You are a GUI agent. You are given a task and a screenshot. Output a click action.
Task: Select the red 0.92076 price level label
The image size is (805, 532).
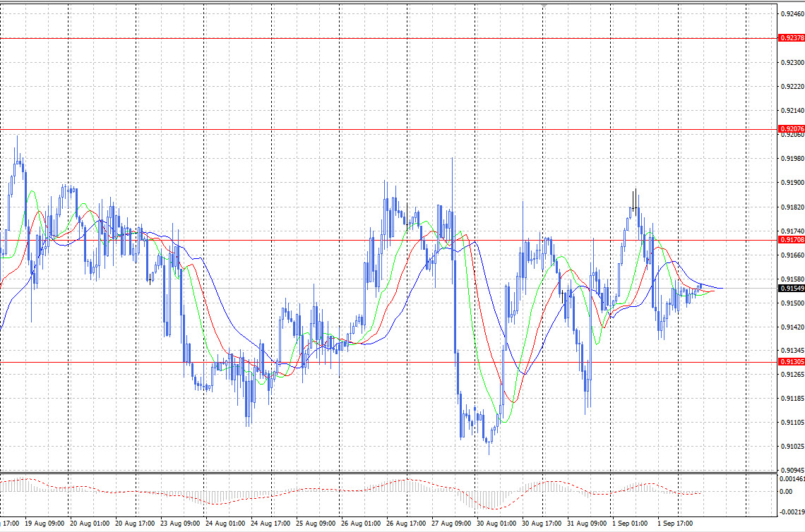click(x=792, y=129)
